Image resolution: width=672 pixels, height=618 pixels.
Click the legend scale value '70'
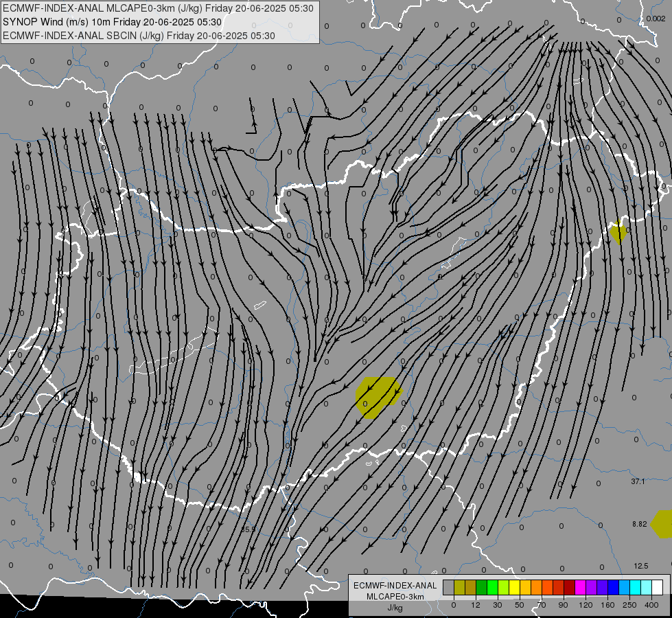tap(542, 605)
